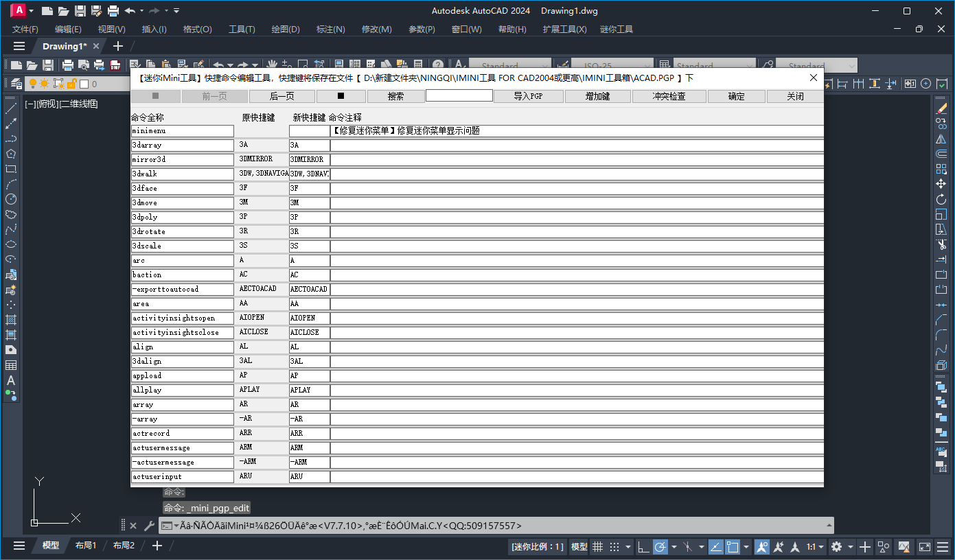
Task: Select the Scale tool
Action: tap(941, 214)
